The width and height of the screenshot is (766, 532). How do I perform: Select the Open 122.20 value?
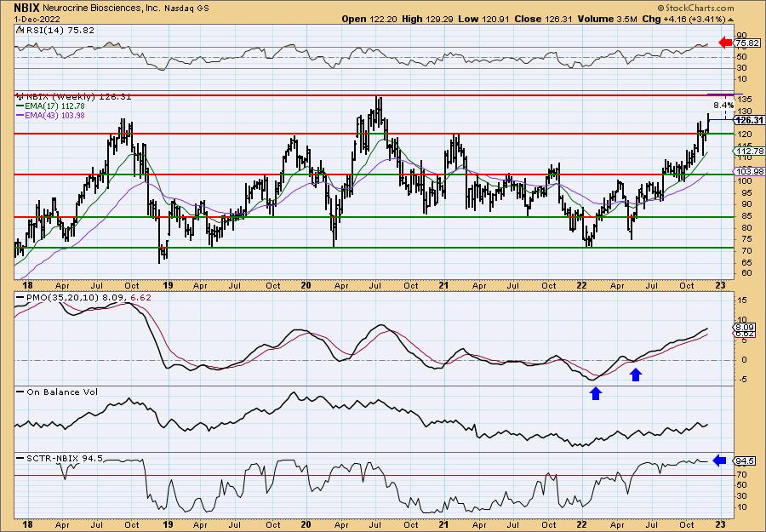tap(369, 19)
